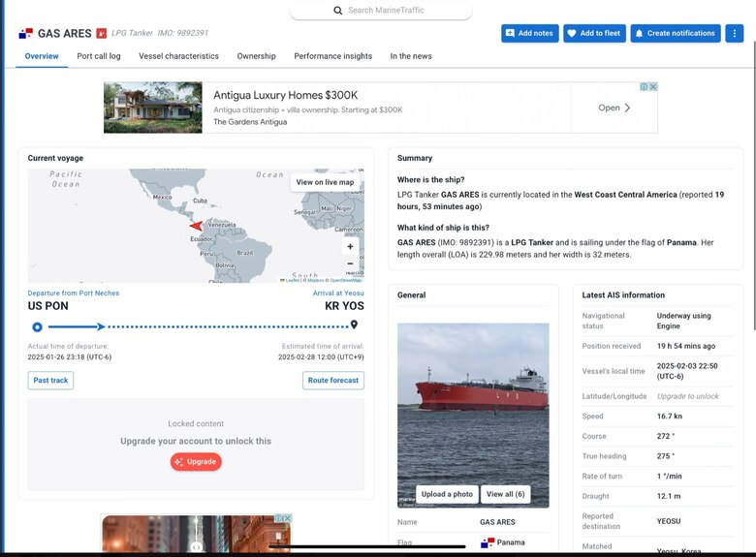Viewport: 756px width, 557px height.
Task: Focus the Search MarineTraffic field
Action: (x=381, y=10)
